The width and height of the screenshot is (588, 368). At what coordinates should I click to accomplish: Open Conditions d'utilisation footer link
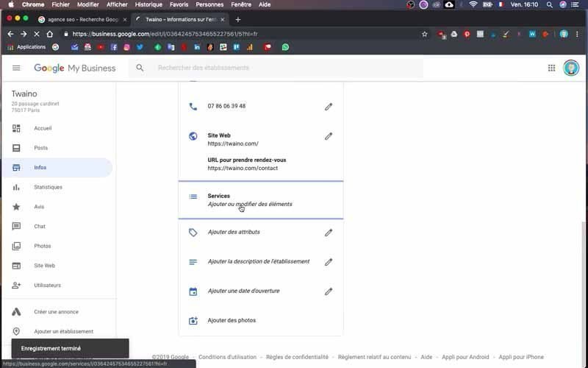pos(227,357)
